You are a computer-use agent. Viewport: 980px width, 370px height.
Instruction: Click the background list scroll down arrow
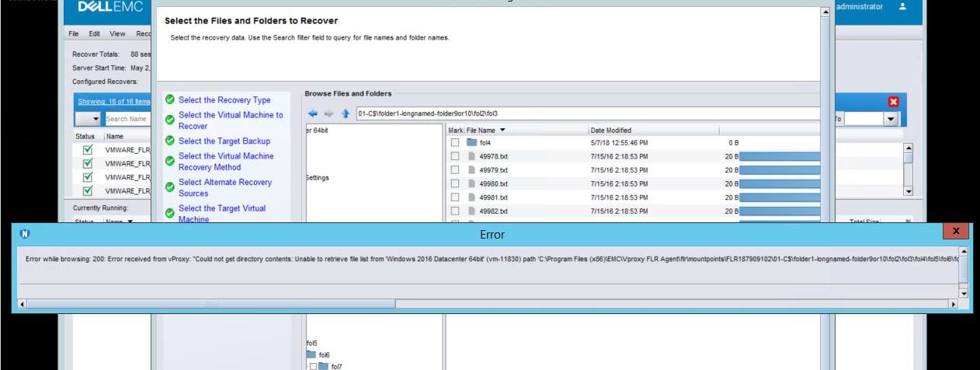click(x=909, y=191)
